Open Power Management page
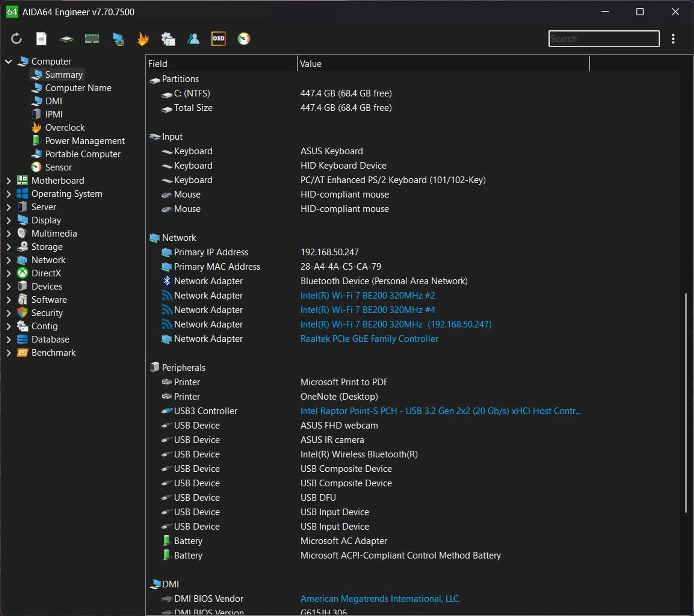 [x=85, y=141]
